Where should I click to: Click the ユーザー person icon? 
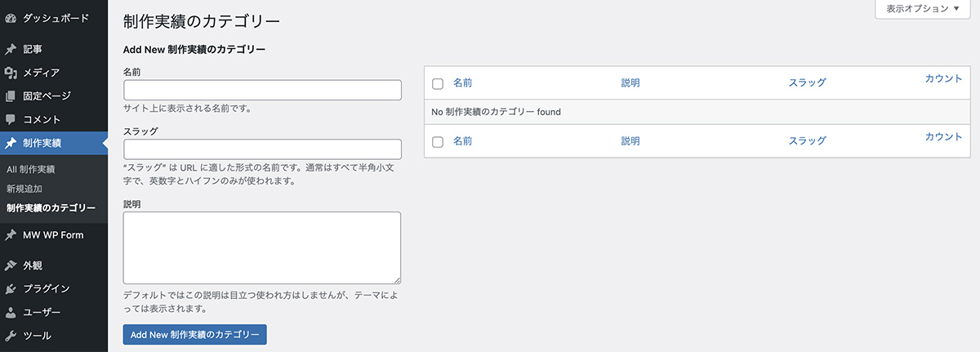[x=11, y=312]
